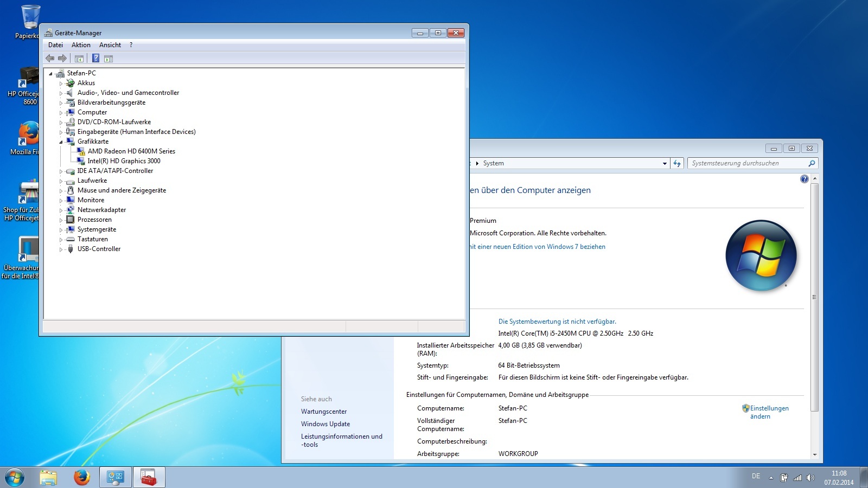Select the Audio-, Video- und Gamecontroller speaker icon

click(70, 93)
